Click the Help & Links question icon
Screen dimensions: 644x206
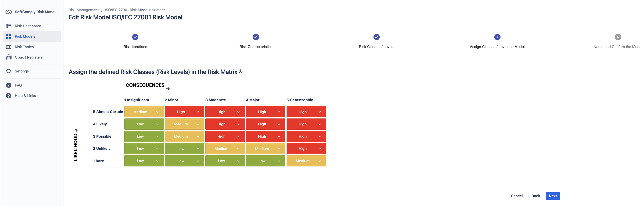click(x=8, y=96)
